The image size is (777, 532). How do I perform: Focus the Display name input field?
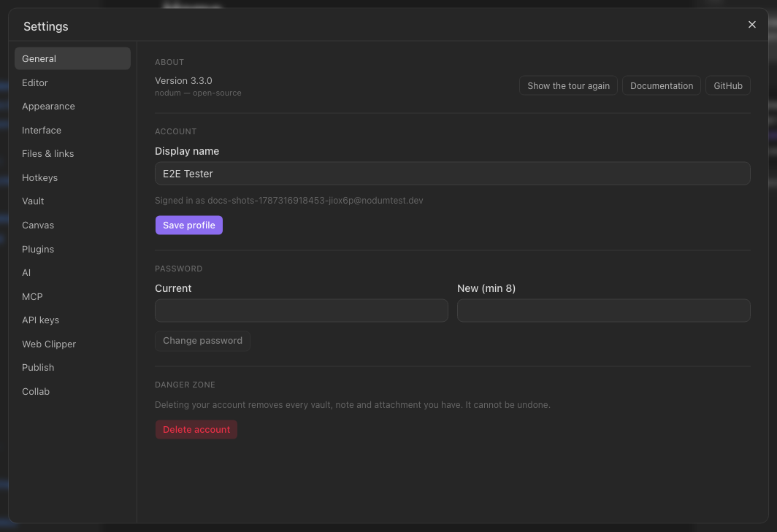pos(453,174)
